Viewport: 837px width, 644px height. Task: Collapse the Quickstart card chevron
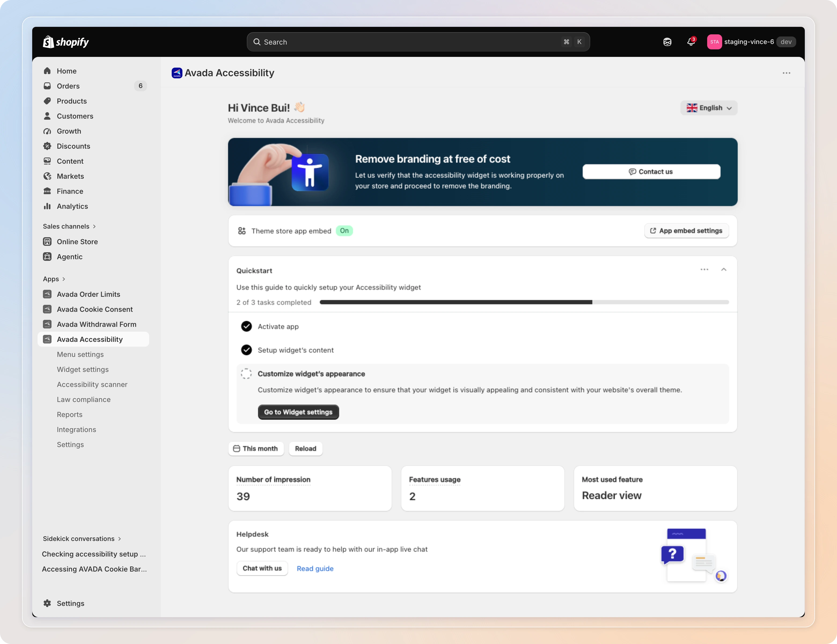[724, 269]
